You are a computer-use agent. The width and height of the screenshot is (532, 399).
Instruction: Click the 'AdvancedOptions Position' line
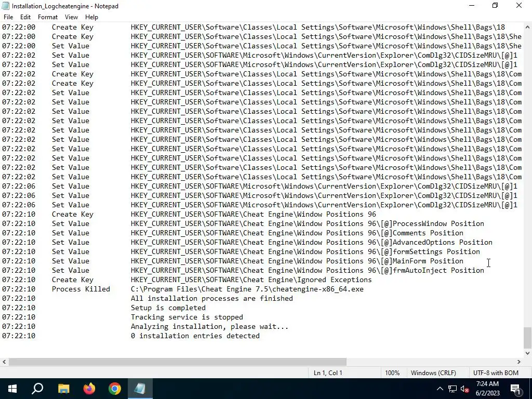pos(312,242)
